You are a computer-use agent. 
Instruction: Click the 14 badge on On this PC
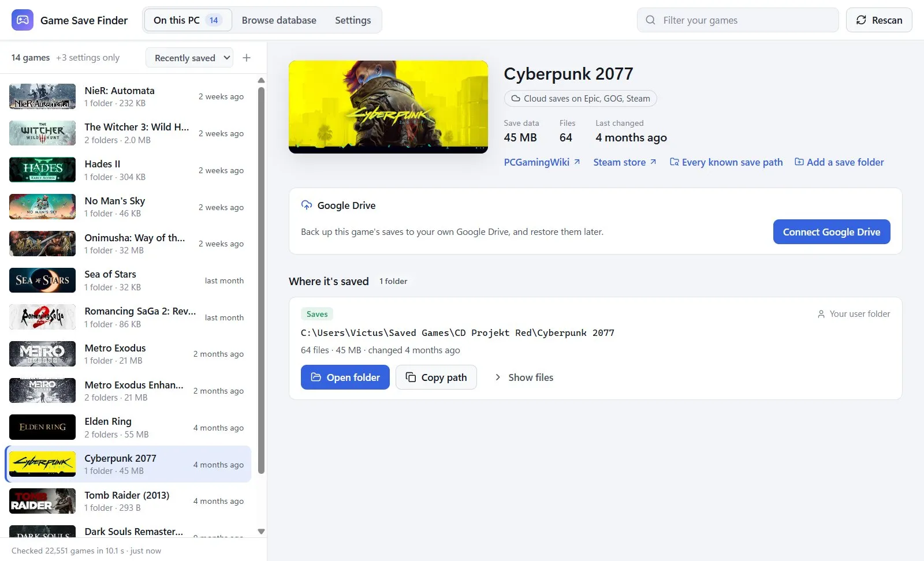(214, 20)
